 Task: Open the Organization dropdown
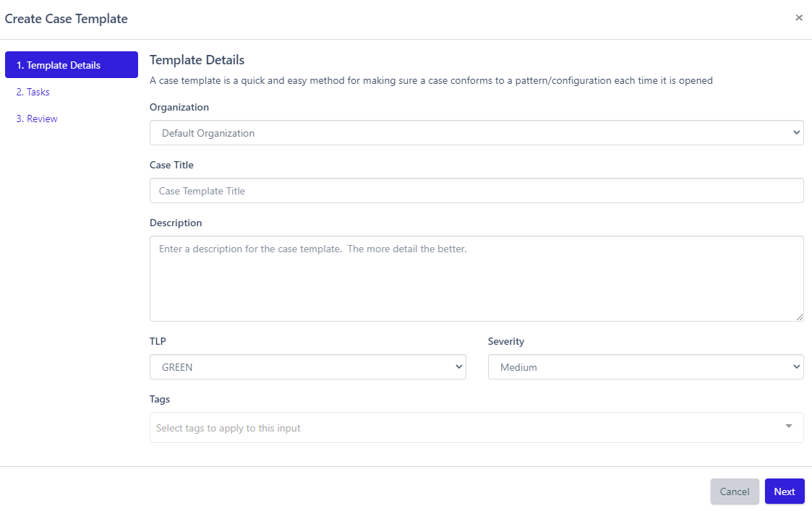click(x=476, y=133)
